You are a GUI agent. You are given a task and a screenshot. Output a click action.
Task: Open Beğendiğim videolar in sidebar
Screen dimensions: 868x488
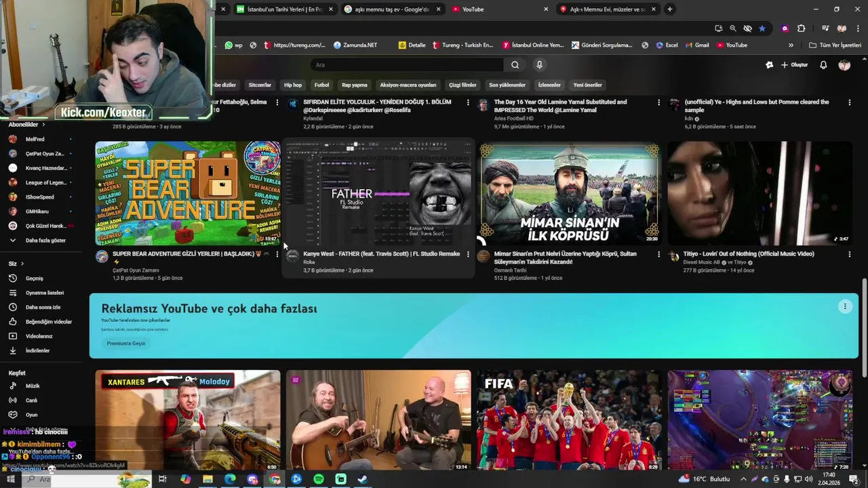pos(41,322)
